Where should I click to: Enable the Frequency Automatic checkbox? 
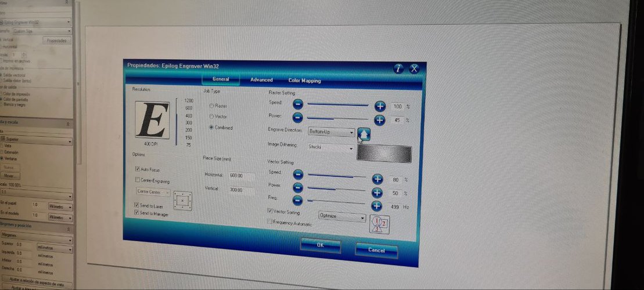270,222
